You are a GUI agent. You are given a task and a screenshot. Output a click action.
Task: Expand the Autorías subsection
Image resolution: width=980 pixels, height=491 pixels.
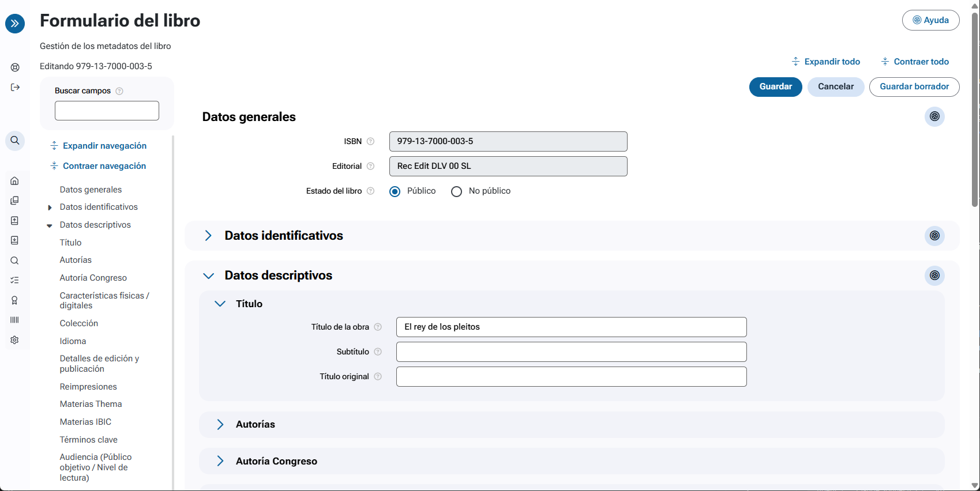(220, 425)
